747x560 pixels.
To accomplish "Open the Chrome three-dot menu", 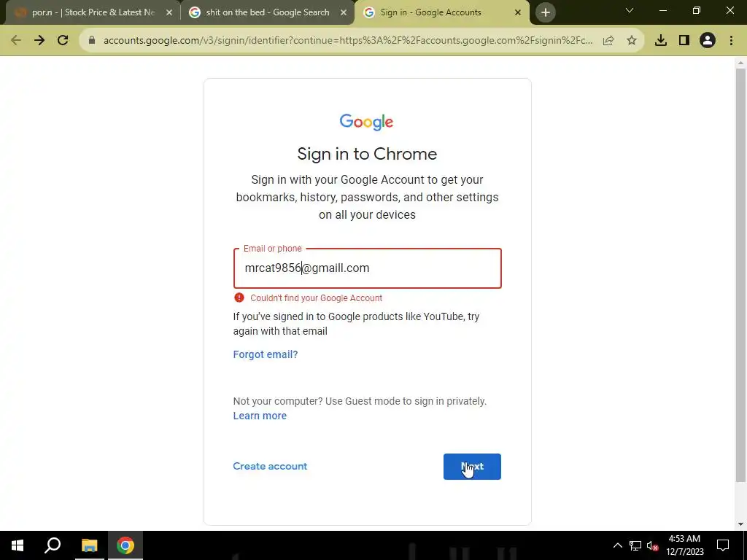I will [x=731, y=41].
